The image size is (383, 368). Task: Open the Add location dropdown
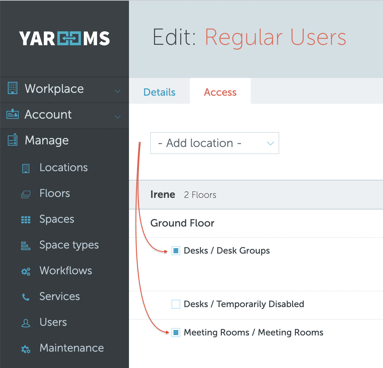coord(215,143)
